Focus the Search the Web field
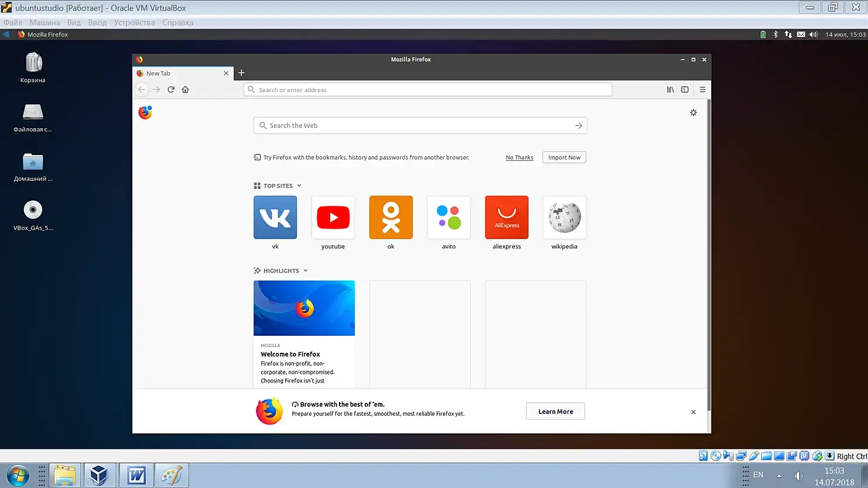This screenshot has width=868, height=488. point(420,126)
